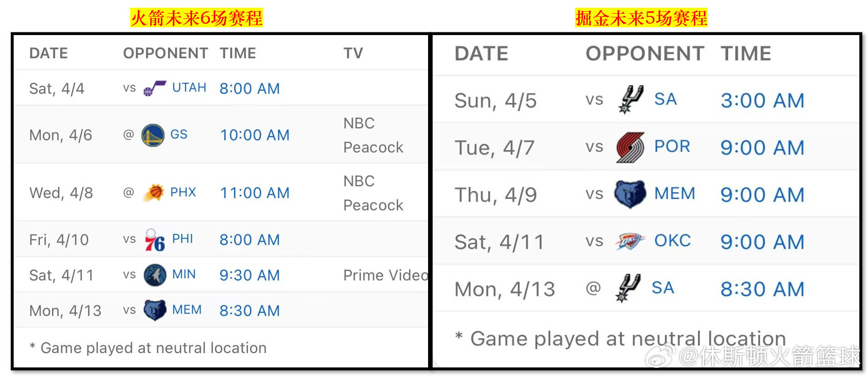The height and width of the screenshot is (377, 868).
Task: Click the Spurs logo in Sun, 4/5 row
Action: [x=630, y=100]
